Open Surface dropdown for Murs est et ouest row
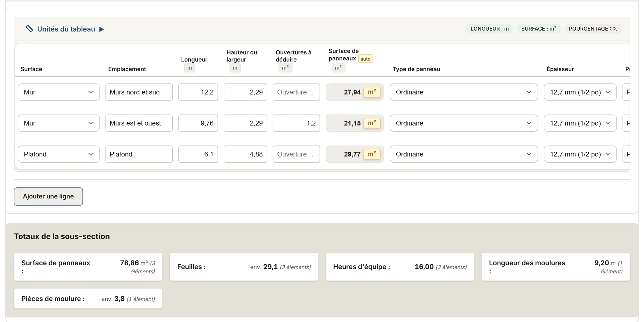The width and height of the screenshot is (644, 322). tap(59, 123)
